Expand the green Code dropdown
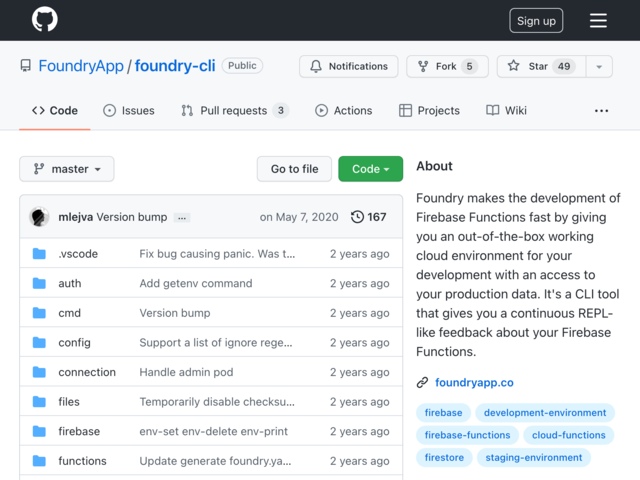The image size is (640, 480). [371, 169]
